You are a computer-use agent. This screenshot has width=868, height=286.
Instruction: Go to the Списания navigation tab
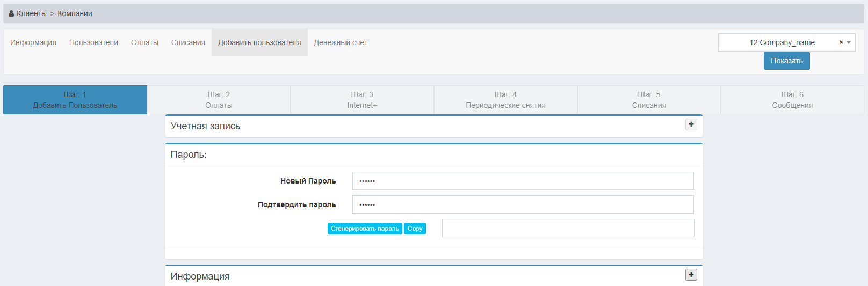pyautogui.click(x=188, y=42)
